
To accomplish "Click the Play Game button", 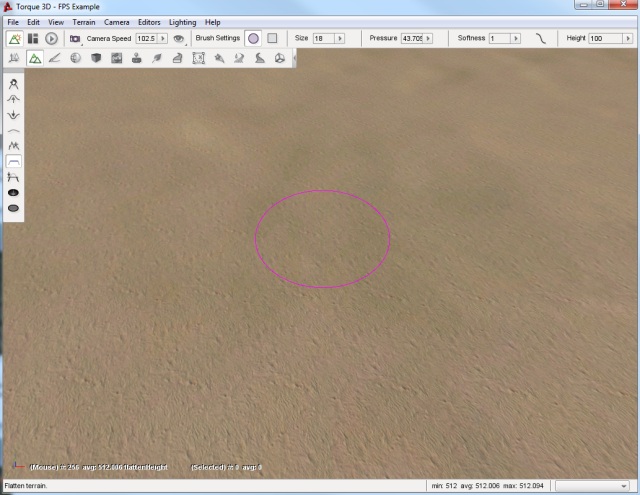I will (x=51, y=38).
